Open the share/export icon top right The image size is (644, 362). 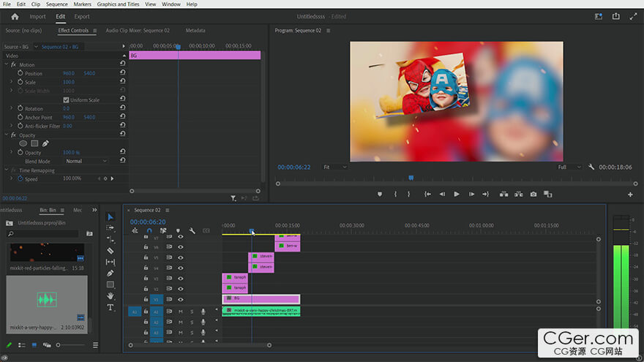(x=615, y=16)
